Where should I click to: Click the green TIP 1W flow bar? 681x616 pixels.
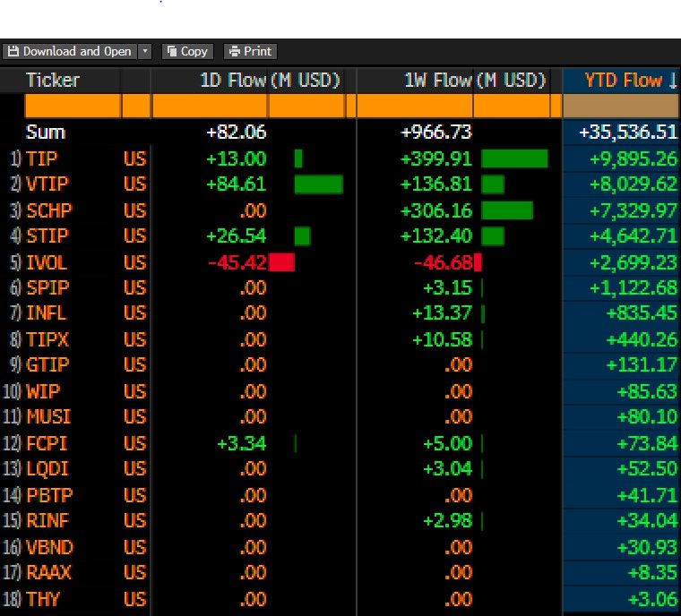[514, 158]
